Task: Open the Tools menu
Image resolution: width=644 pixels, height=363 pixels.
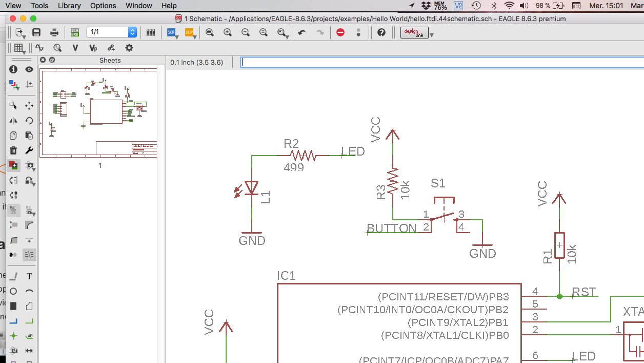Action: click(39, 6)
